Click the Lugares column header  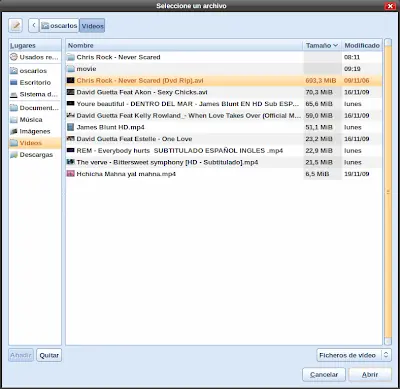(35, 45)
